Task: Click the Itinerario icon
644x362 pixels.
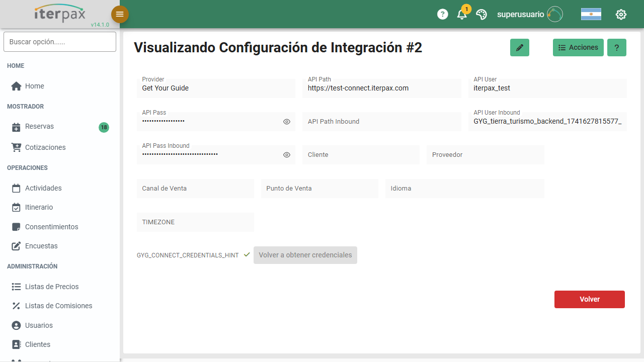Action: 15,207
